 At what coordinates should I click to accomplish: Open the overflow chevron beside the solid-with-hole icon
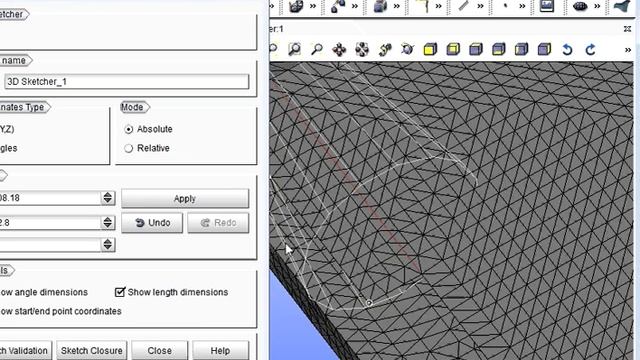tap(313, 6)
